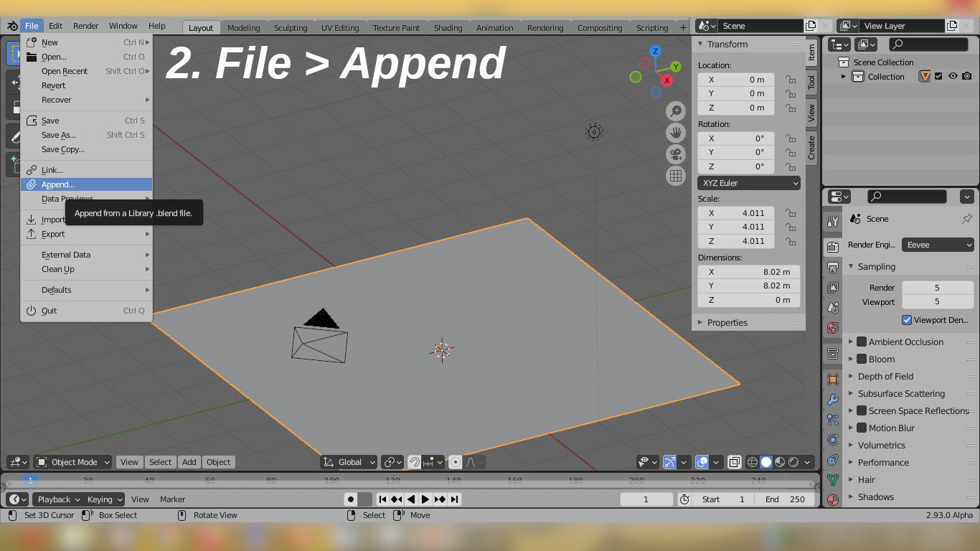Click the new scene icon next to Scene

(811, 26)
